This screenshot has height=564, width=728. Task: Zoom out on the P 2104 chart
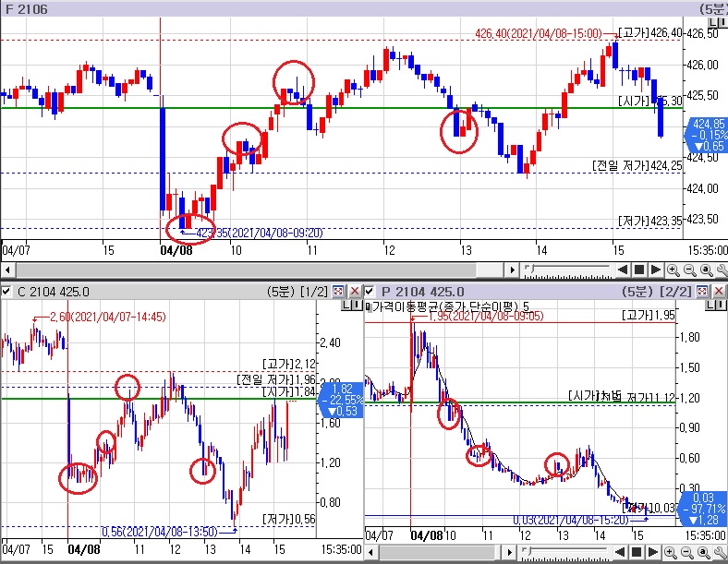687,552
